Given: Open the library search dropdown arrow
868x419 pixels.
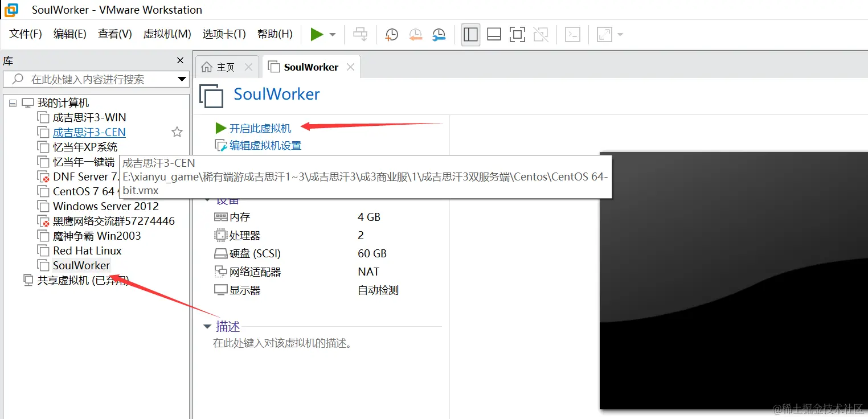Looking at the screenshot, I should (182, 79).
